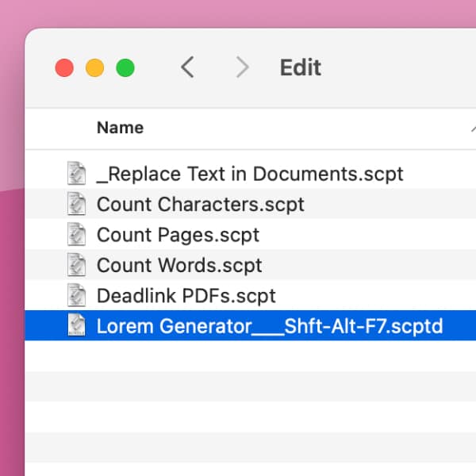476x476 pixels.
Task: Click the Count Words.scpt file icon
Action: (76, 265)
